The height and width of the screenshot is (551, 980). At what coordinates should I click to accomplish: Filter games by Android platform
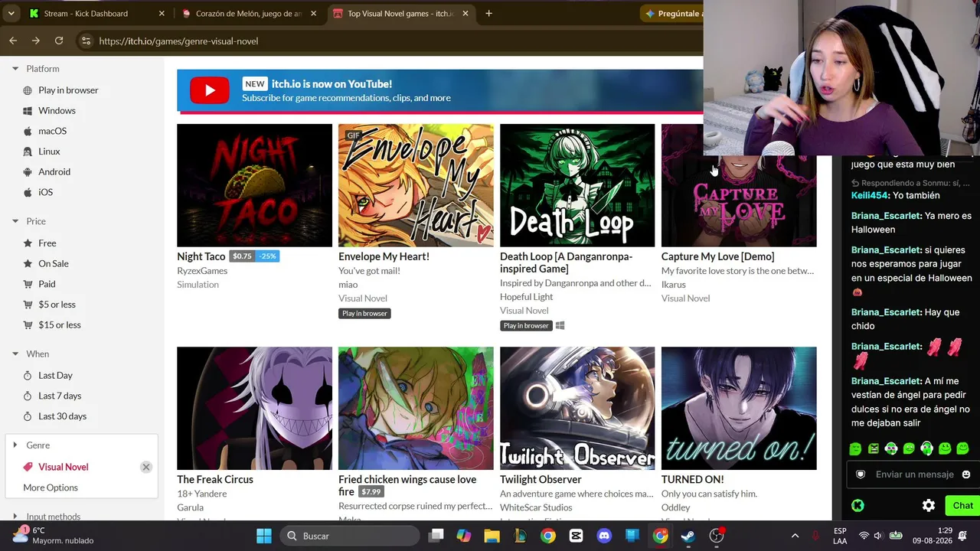(x=54, y=171)
